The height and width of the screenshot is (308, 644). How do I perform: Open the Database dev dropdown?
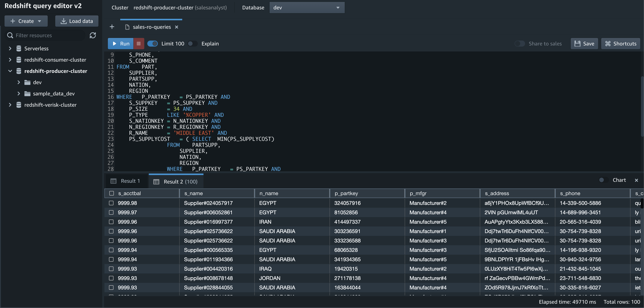point(307,8)
